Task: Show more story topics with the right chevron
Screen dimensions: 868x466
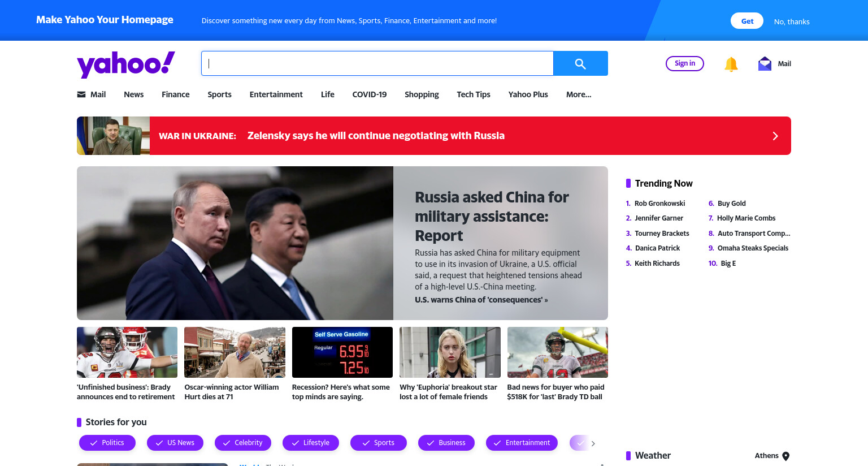Action: pyautogui.click(x=593, y=443)
